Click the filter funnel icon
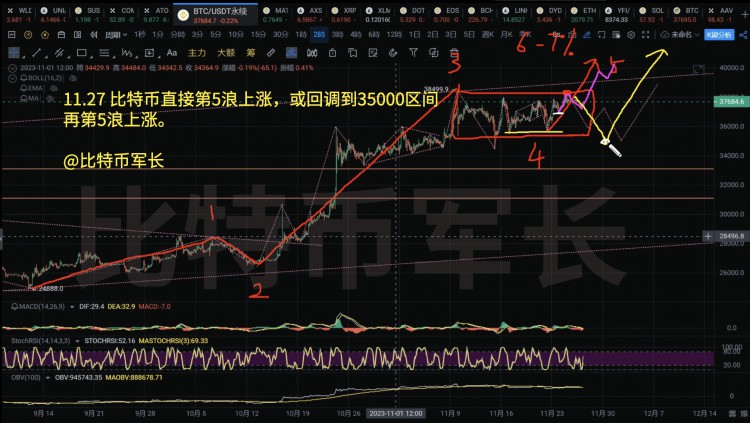Viewport: 750px width, 423px height. coord(413,53)
